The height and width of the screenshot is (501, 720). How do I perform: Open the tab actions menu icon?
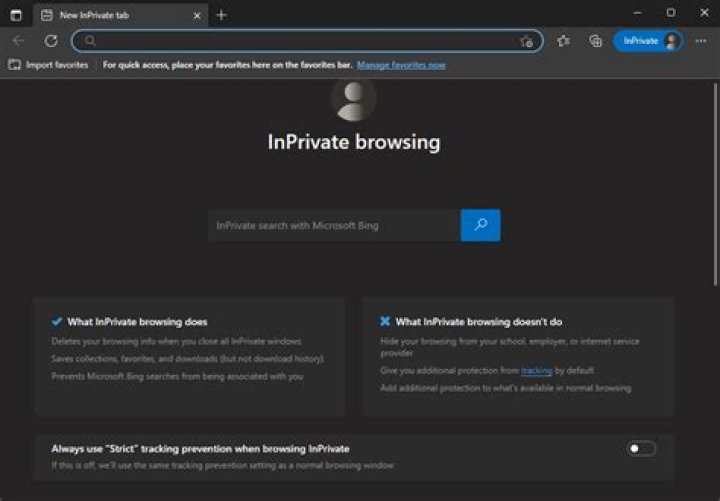tap(16, 15)
